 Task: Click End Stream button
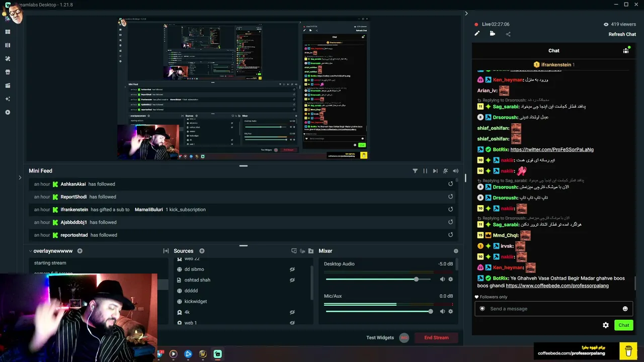pos(436,337)
